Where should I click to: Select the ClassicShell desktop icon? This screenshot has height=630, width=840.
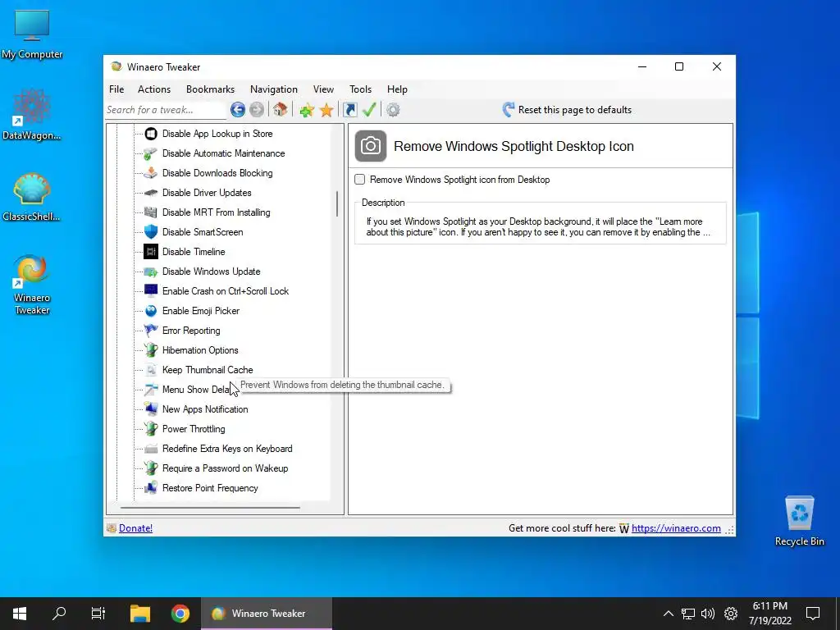click(32, 197)
